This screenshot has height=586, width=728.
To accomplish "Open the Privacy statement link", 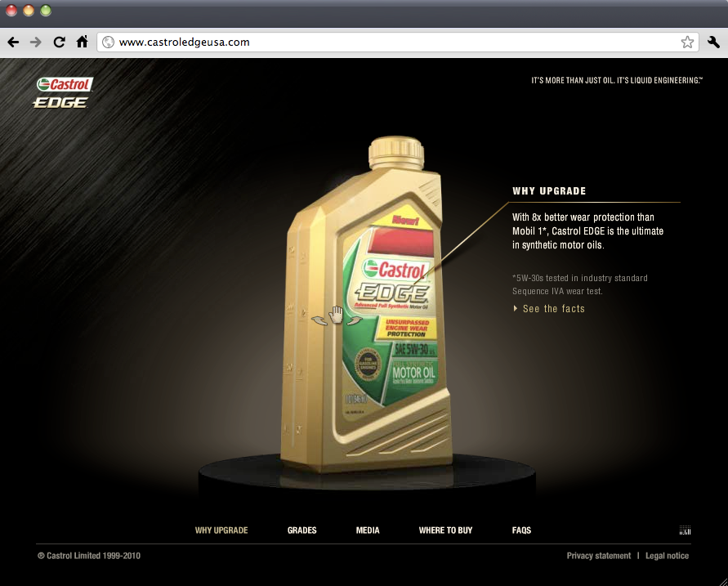I will pos(598,556).
